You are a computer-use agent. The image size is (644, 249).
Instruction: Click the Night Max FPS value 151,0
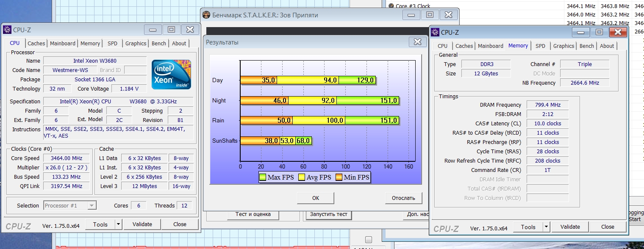pos(389,101)
